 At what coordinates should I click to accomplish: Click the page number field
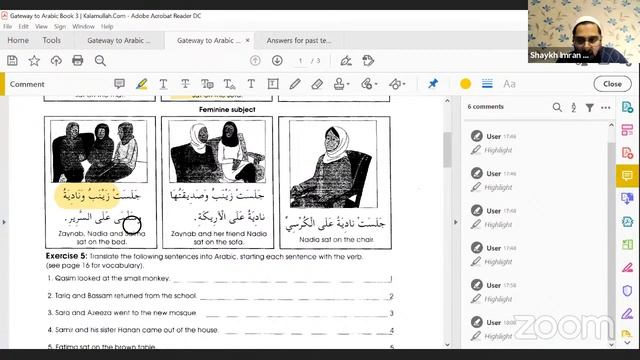point(300,61)
